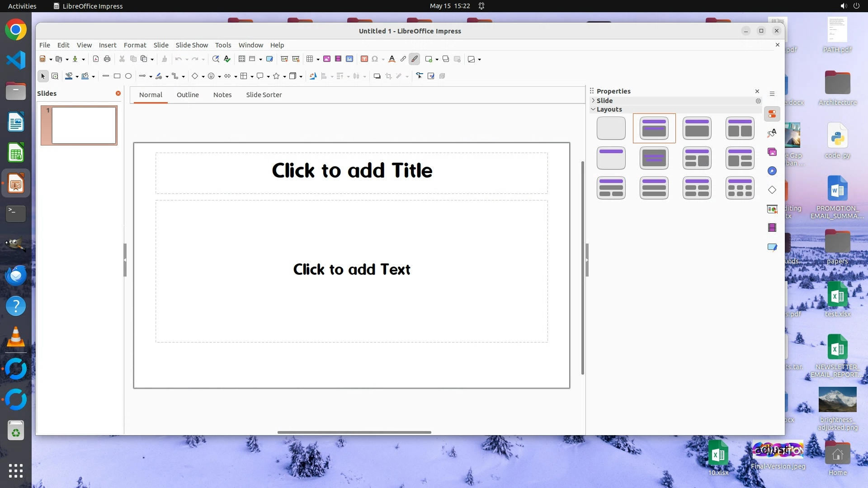Open the Slide Show menu
Image resolution: width=868 pixels, height=488 pixels.
tap(192, 45)
